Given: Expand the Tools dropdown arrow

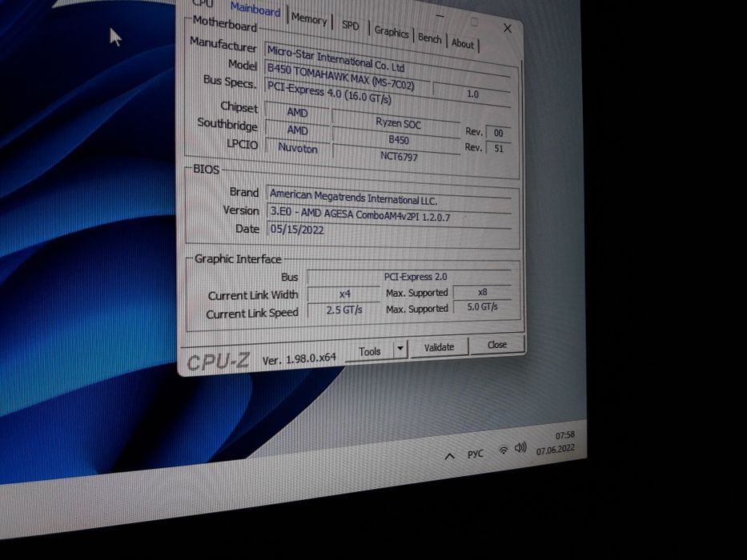Looking at the screenshot, I should point(400,349).
